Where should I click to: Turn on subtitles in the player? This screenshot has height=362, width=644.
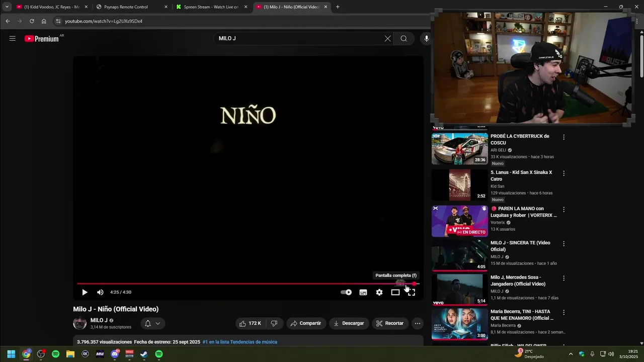click(363, 292)
